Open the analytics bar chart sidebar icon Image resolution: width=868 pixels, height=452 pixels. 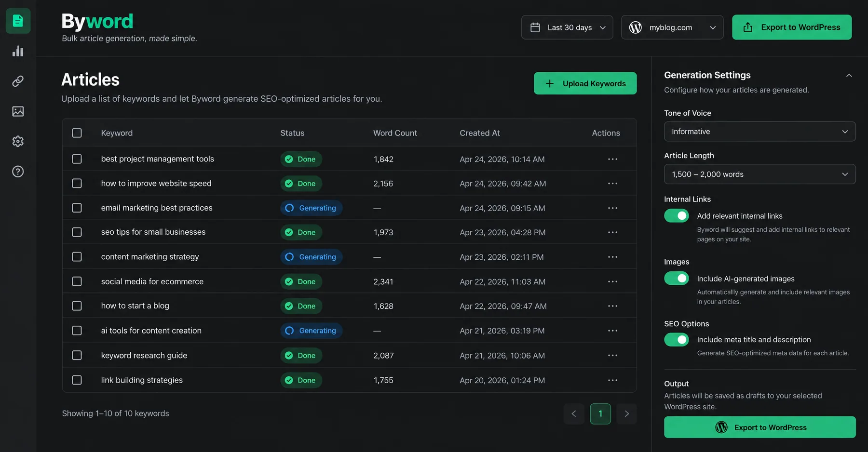pyautogui.click(x=18, y=51)
